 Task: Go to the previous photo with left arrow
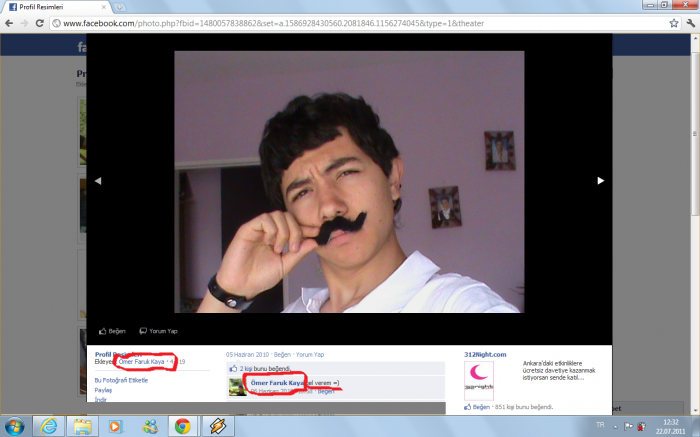click(x=98, y=181)
